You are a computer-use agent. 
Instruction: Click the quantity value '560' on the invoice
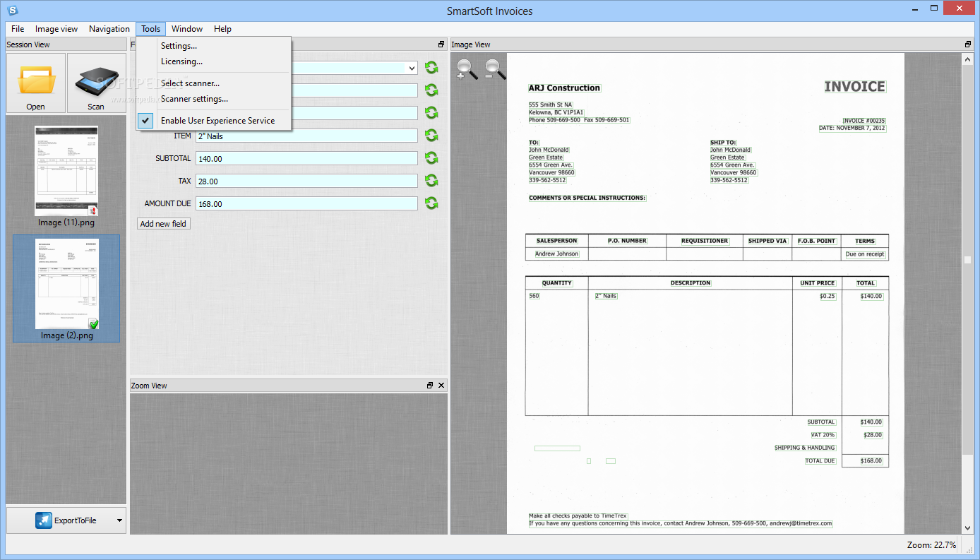pos(534,296)
